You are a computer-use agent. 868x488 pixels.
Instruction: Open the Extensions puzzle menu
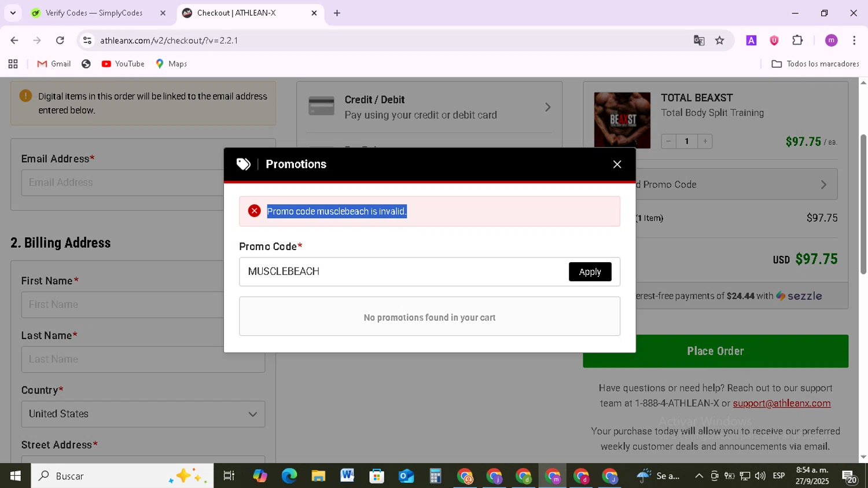click(797, 41)
